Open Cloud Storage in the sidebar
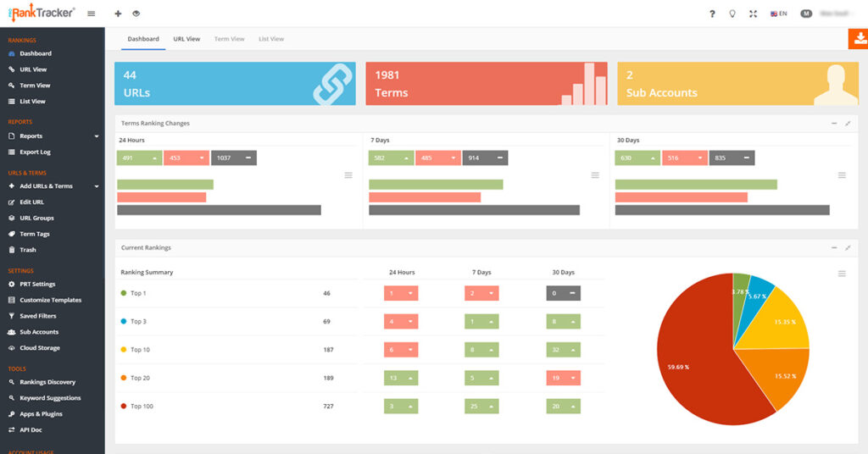This screenshot has width=868, height=454. (x=39, y=348)
